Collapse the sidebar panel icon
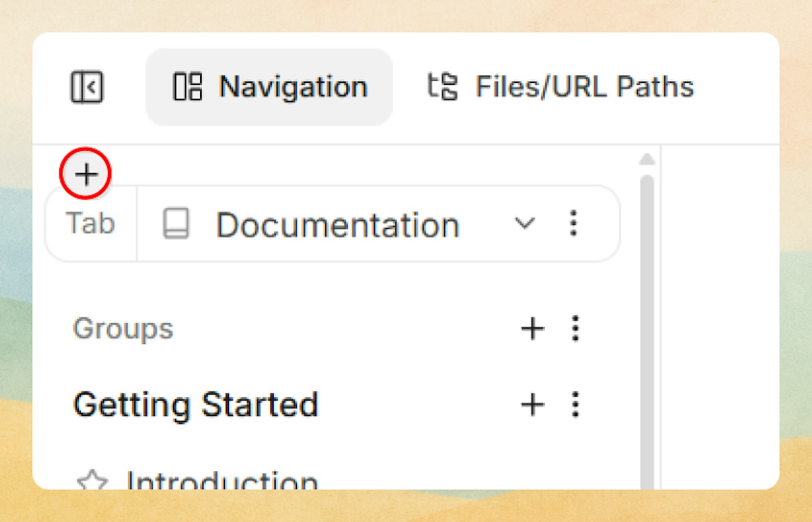Screen dimensions: 812x522 coord(89,87)
